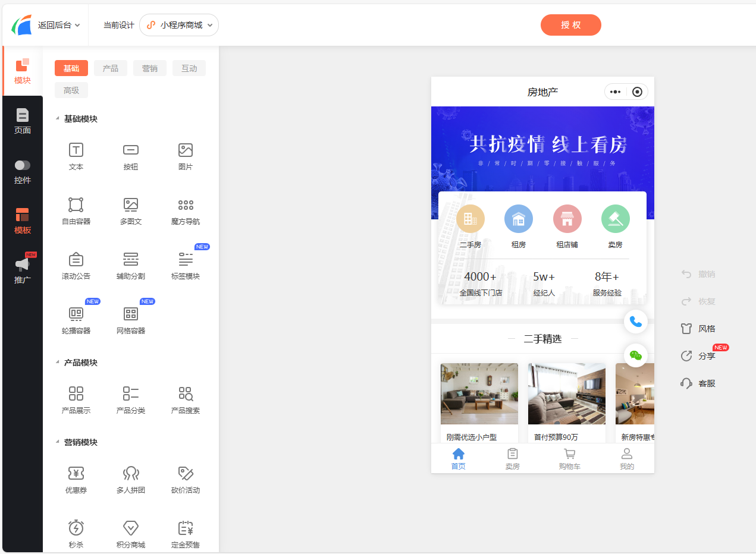
Task: Open the 模块 sidebar panel
Action: [23, 71]
